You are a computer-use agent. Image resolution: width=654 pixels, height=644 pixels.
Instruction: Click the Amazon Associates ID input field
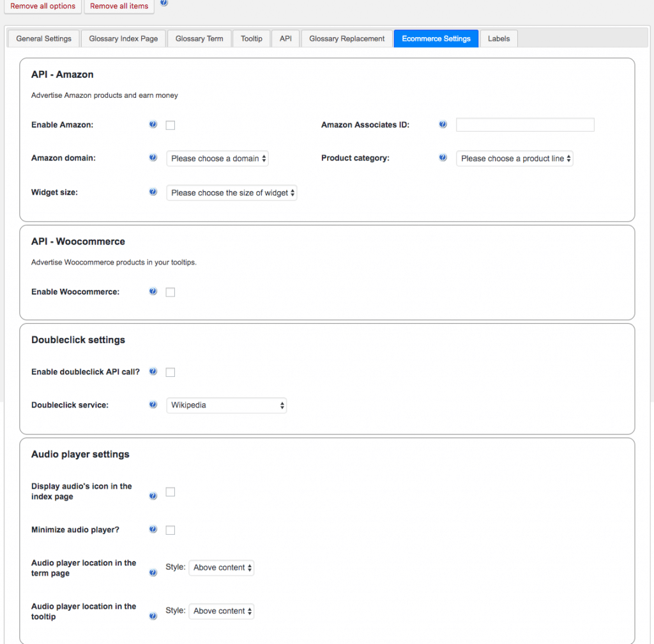[524, 125]
